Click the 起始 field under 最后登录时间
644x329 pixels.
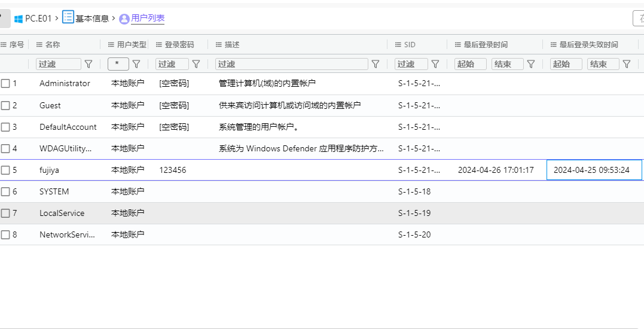[x=471, y=64]
